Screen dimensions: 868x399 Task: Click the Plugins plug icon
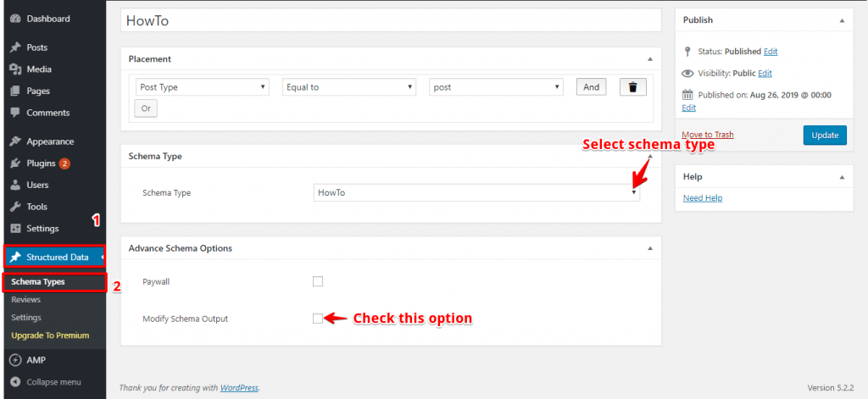pos(15,163)
